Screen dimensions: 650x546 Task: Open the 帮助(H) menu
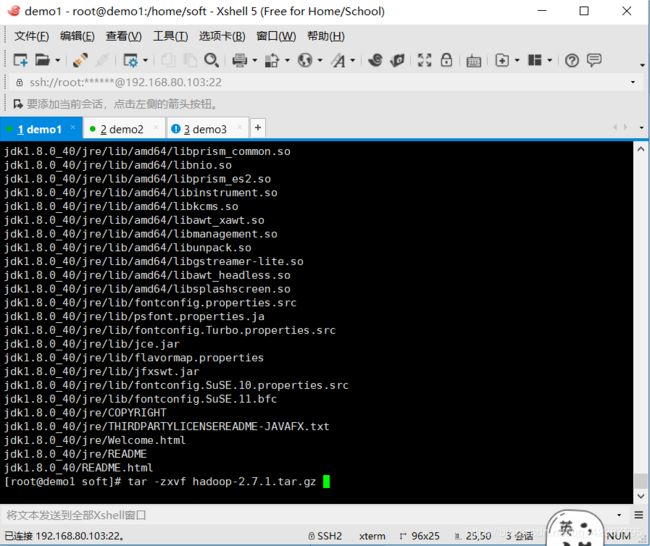[x=326, y=36]
